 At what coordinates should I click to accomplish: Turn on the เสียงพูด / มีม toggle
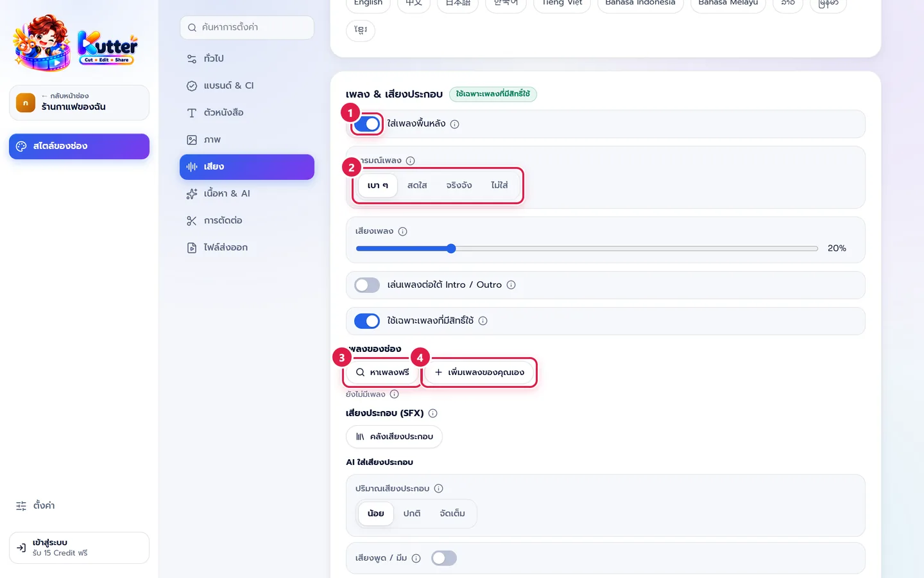443,558
